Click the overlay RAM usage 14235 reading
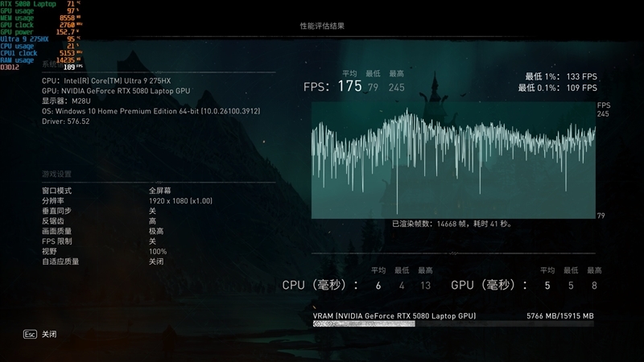The image size is (644, 362). point(41,60)
